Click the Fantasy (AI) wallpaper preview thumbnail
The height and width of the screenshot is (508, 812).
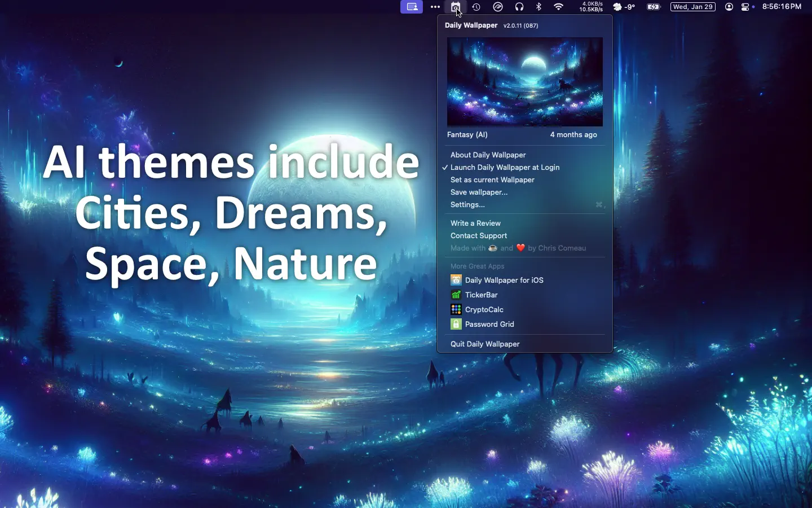pos(525,82)
